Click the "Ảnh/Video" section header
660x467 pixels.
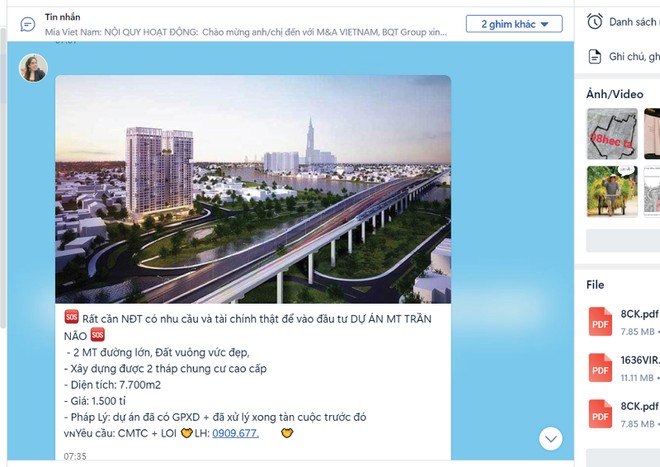[615, 94]
